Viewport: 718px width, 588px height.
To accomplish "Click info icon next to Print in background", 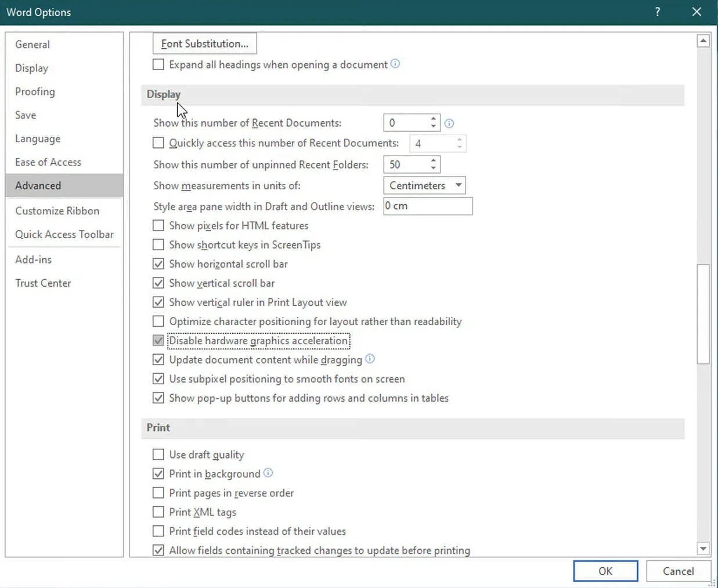I will tap(268, 473).
